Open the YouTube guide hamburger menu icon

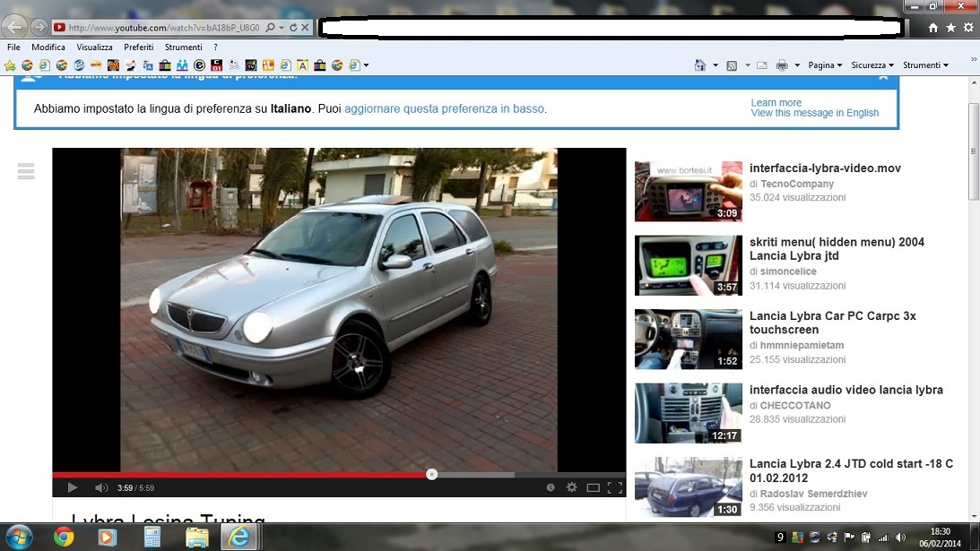click(x=26, y=170)
